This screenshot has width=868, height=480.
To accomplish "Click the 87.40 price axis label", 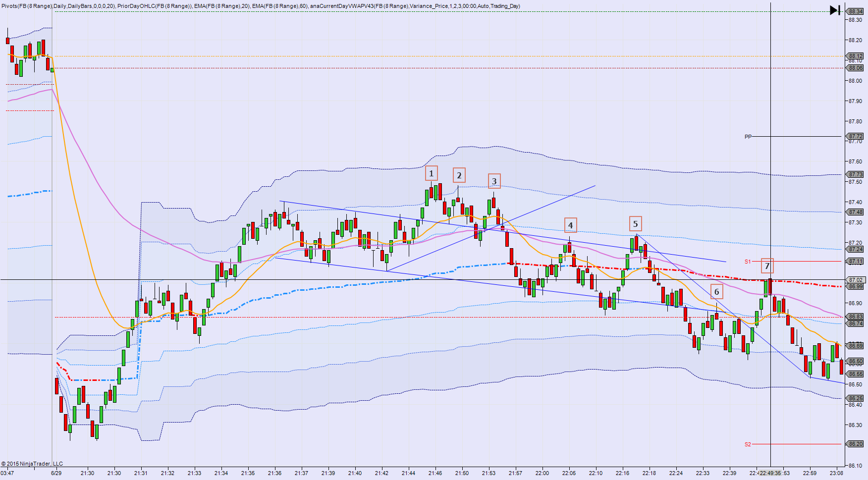I will coord(855,202).
